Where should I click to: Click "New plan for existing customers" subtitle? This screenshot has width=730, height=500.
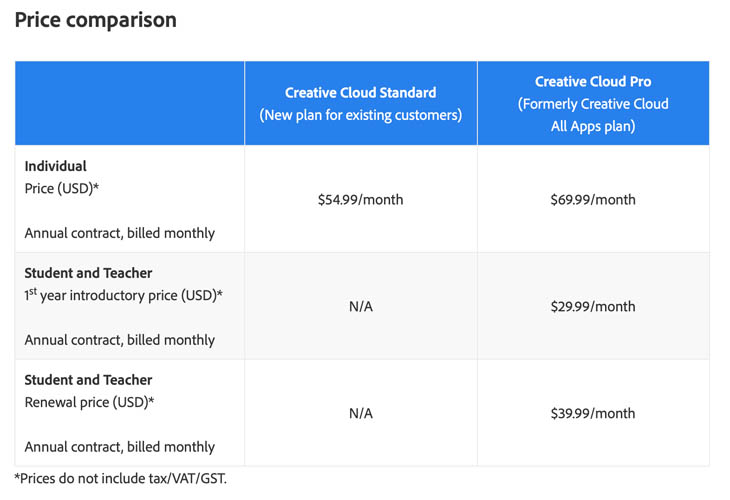tap(360, 115)
